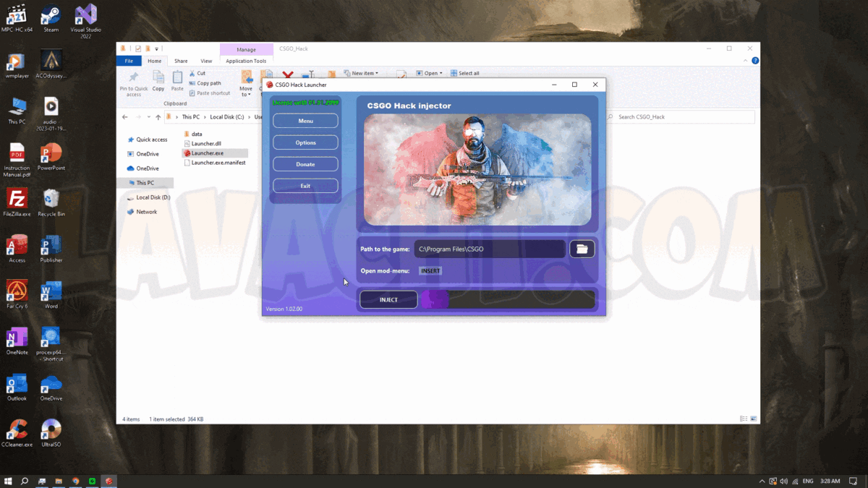Select the Launcher.dll file
The image size is (868, 488).
pyautogui.click(x=203, y=144)
